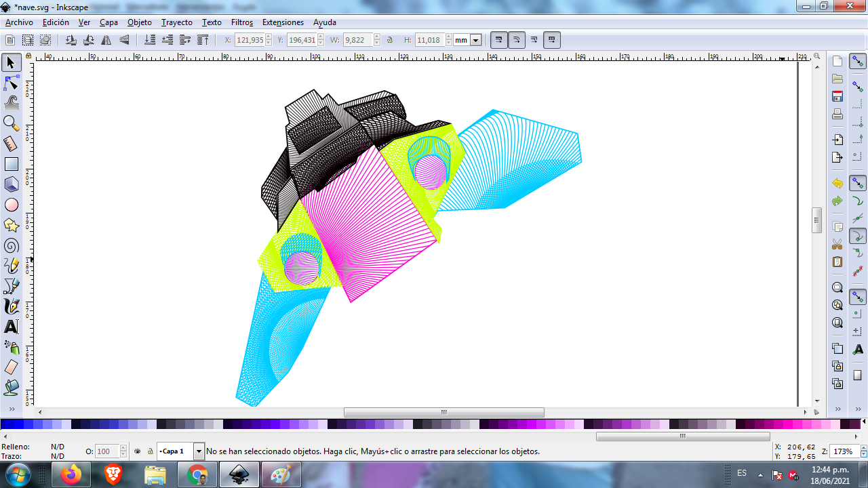Increase the zoom percentage spinner
This screenshot has height=488, width=868.
pyautogui.click(x=863, y=448)
